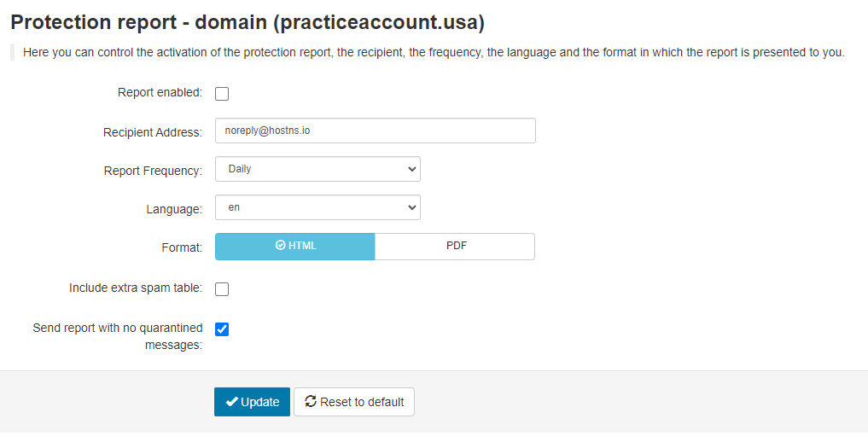Click the Report enabled label text
The image size is (868, 442).
click(160, 92)
